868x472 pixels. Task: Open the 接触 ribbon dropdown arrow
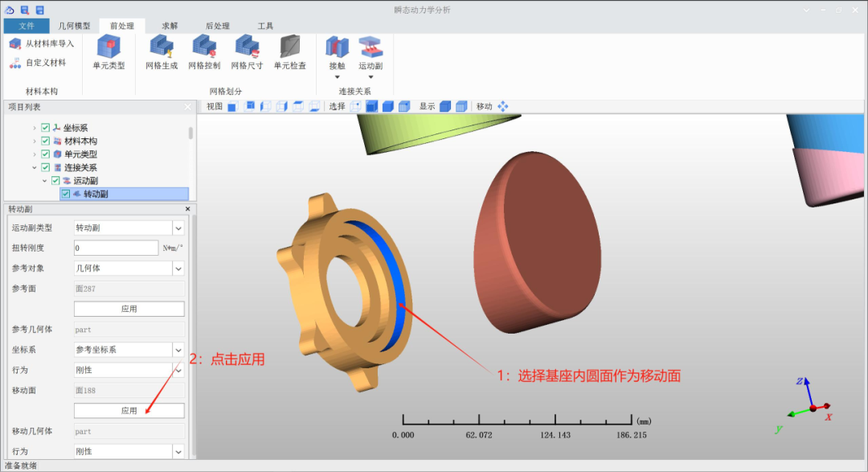coord(337,77)
